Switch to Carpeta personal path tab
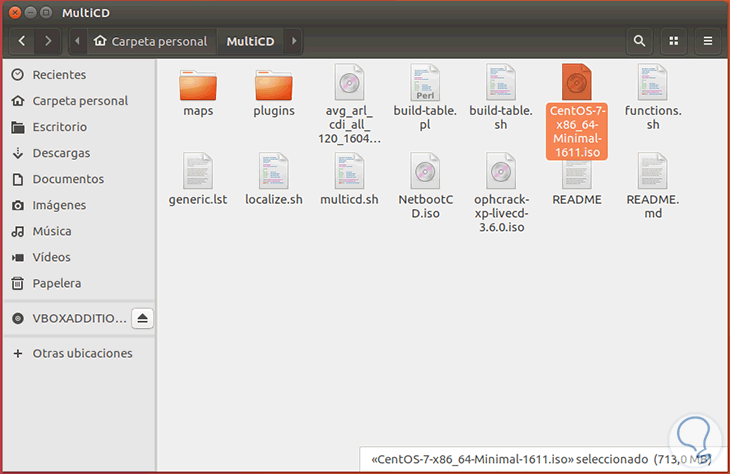The height and width of the screenshot is (474, 730). click(x=150, y=41)
